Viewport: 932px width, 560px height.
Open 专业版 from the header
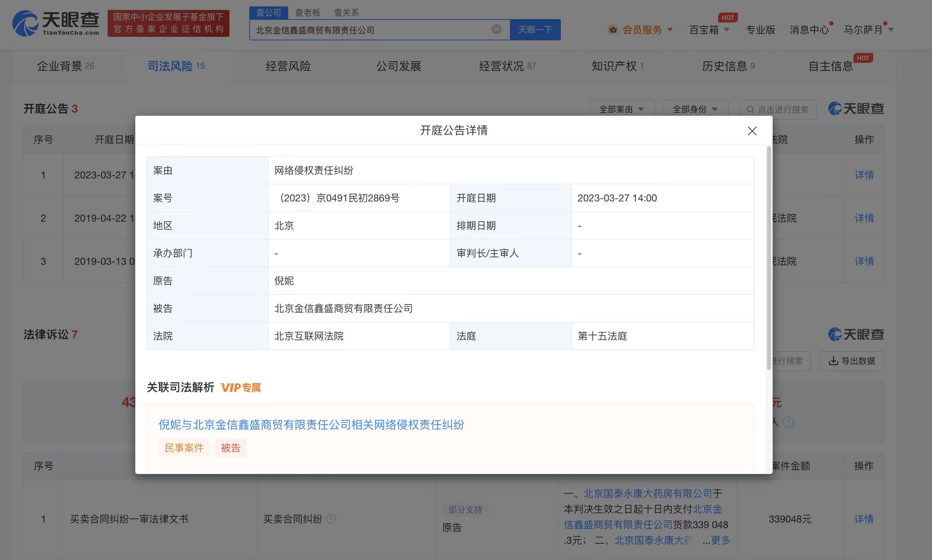pos(760,29)
